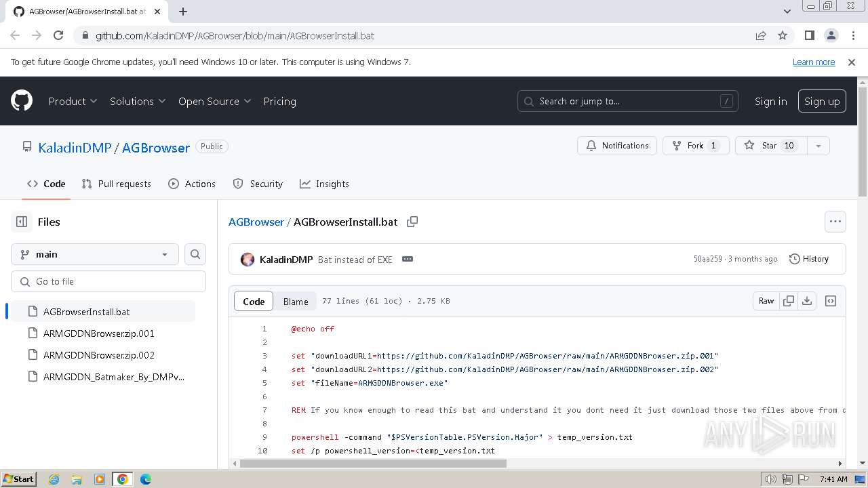Open Windows Explorer from taskbar
The height and width of the screenshot is (488, 868).
click(77, 479)
